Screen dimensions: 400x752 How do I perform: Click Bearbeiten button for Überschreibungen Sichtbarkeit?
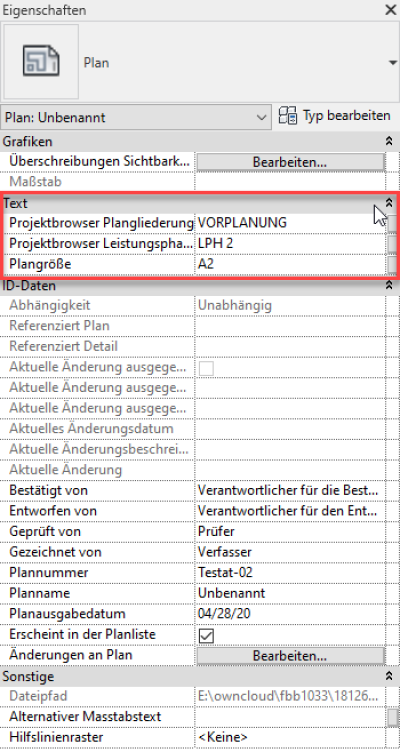click(290, 162)
